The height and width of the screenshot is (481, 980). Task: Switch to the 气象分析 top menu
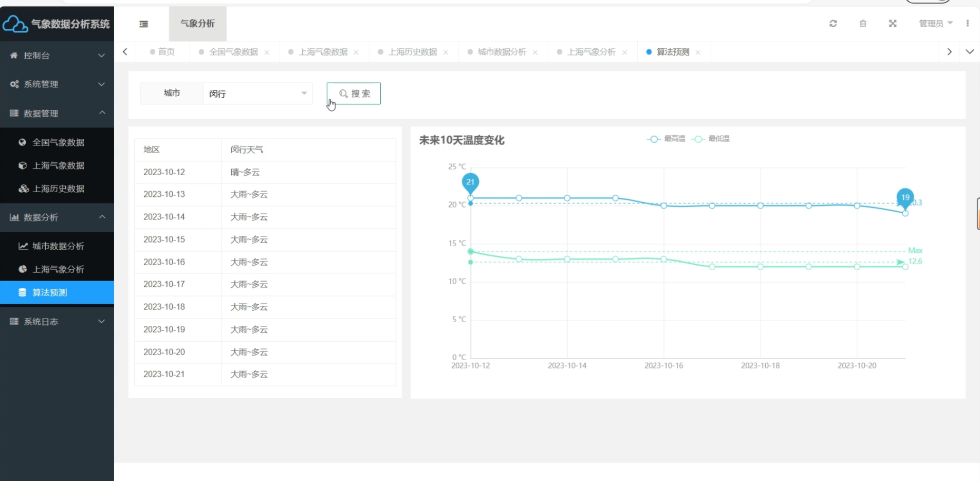[x=198, y=24]
